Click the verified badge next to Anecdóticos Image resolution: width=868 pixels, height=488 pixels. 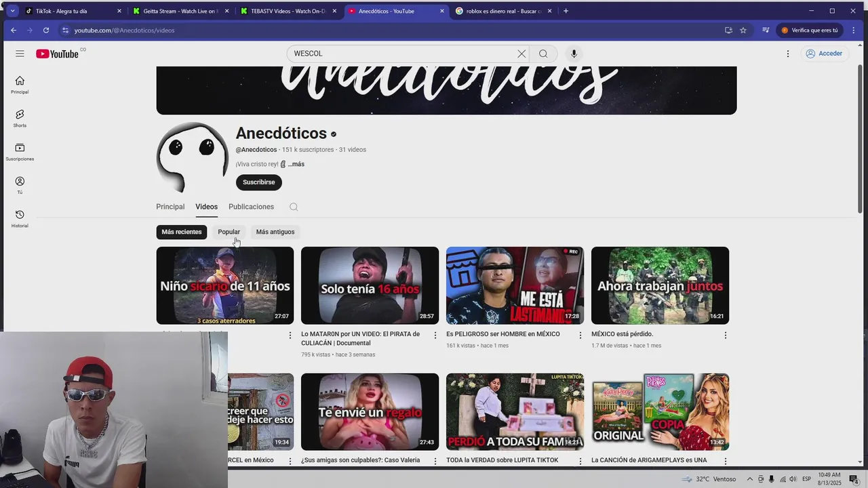point(334,134)
